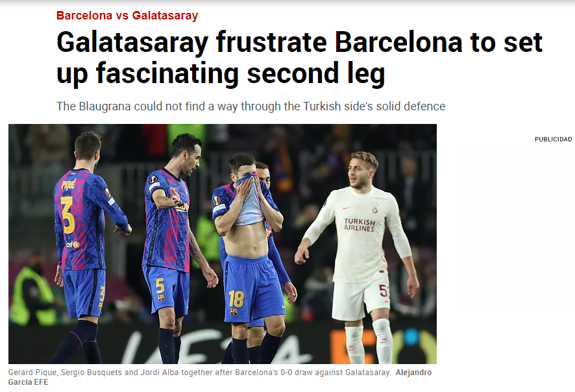
Task: Click the yellow number 3 on Piqué's back
Action: click(68, 215)
